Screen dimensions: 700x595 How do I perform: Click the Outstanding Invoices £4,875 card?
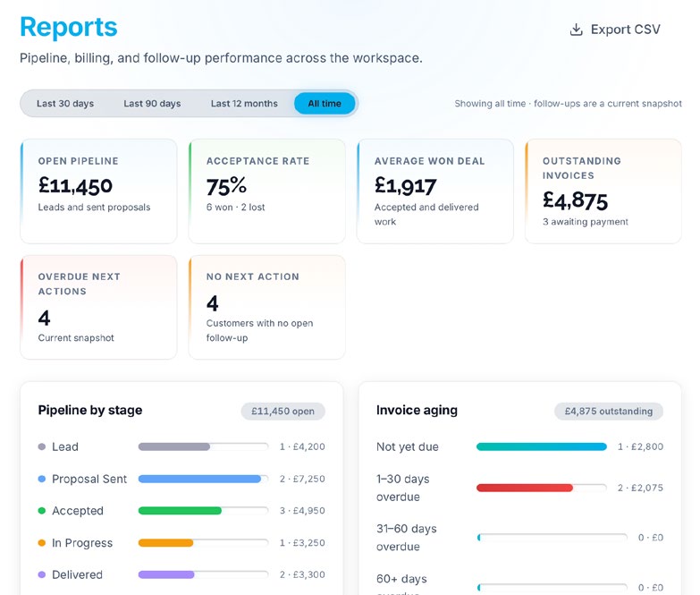click(x=603, y=191)
